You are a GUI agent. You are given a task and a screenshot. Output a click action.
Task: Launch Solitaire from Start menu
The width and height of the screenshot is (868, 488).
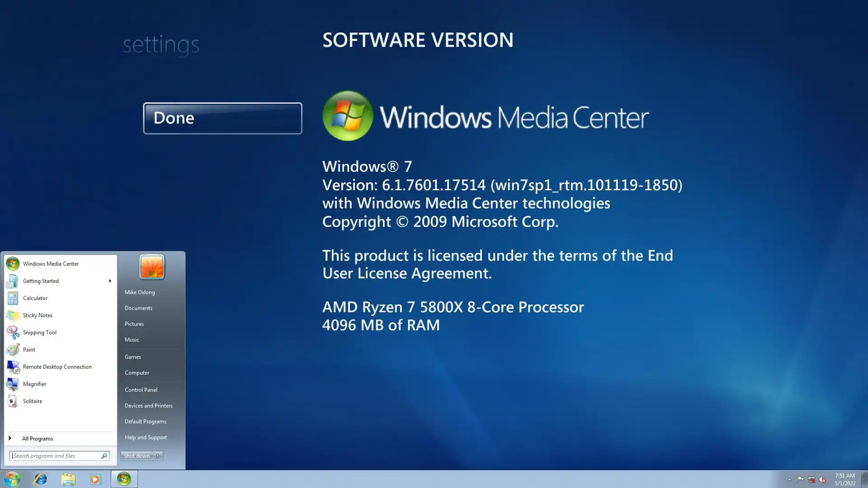13,401
